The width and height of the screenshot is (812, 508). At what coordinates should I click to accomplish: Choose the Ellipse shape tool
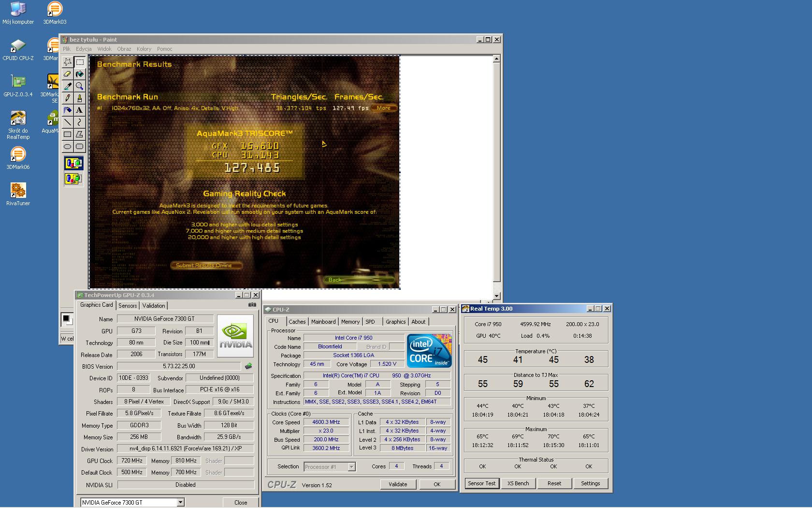click(68, 147)
